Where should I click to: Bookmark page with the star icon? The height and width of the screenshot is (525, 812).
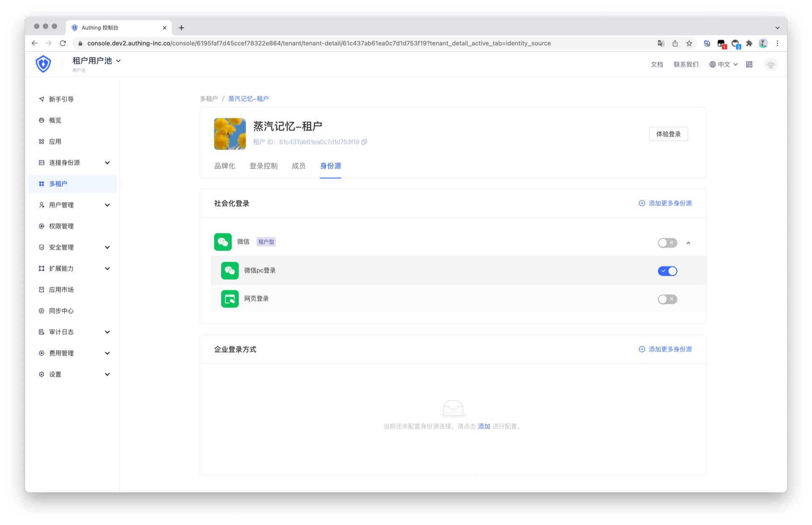pos(689,43)
